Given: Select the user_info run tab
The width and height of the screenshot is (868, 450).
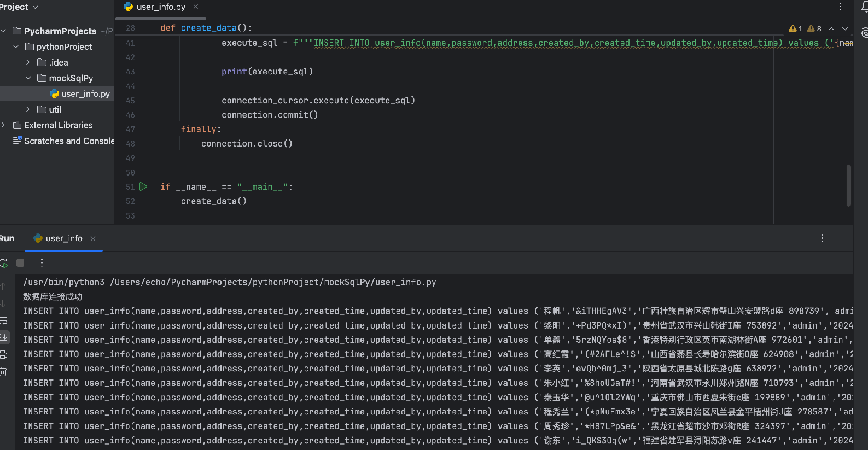Looking at the screenshot, I should (63, 238).
